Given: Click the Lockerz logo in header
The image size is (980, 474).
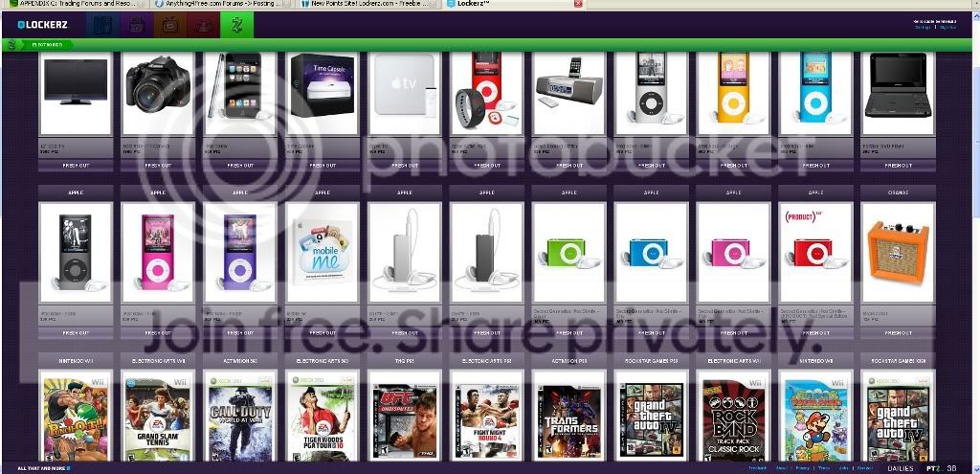Looking at the screenshot, I should click(42, 25).
